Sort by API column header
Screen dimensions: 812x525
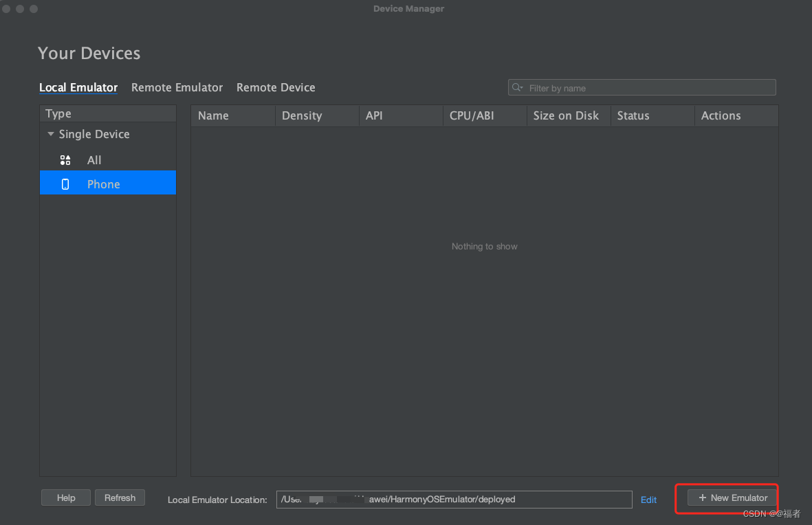(401, 115)
